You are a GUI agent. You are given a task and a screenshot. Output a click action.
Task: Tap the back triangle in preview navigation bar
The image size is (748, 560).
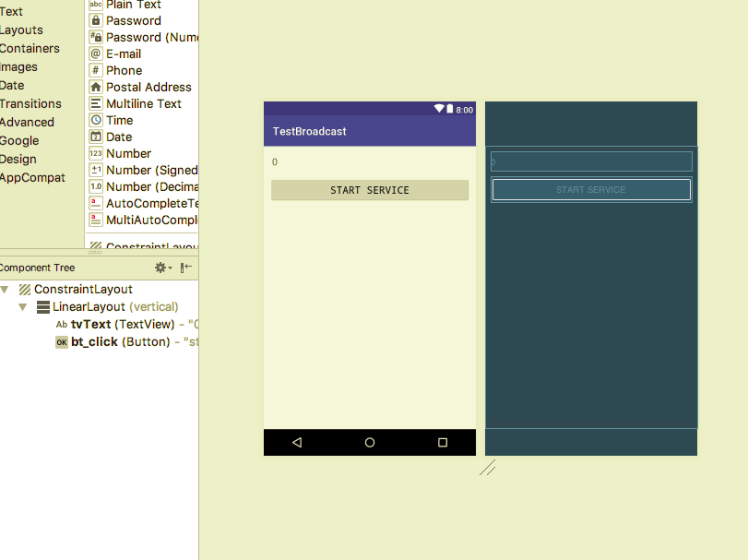click(x=297, y=443)
